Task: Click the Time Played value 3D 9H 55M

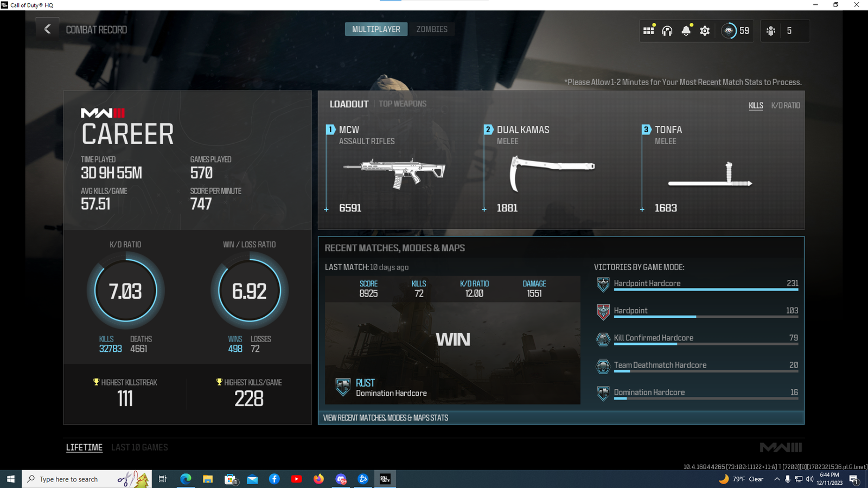Action: pos(111,173)
